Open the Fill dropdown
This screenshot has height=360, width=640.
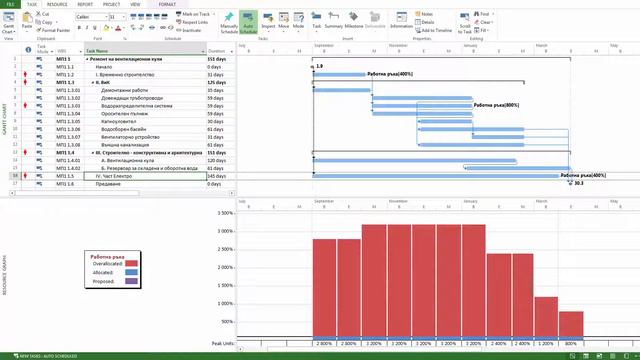coord(482,30)
